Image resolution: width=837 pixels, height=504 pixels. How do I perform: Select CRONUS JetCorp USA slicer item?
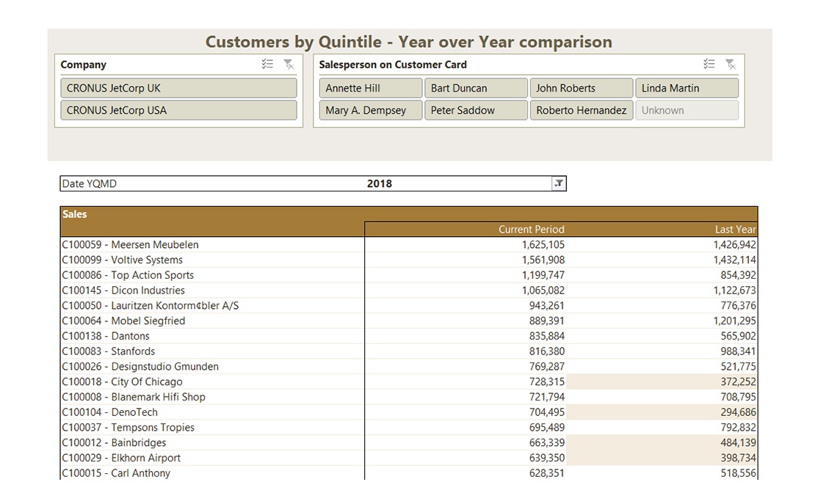coord(179,110)
